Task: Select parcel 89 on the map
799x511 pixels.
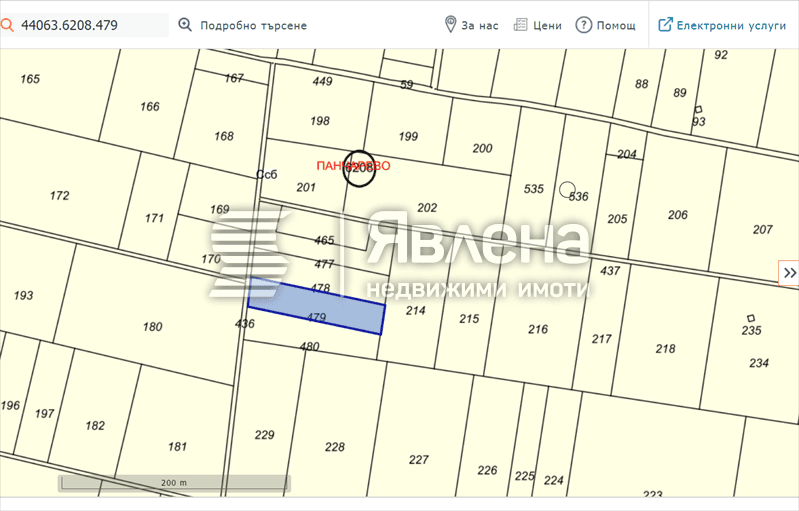Action: point(679,92)
